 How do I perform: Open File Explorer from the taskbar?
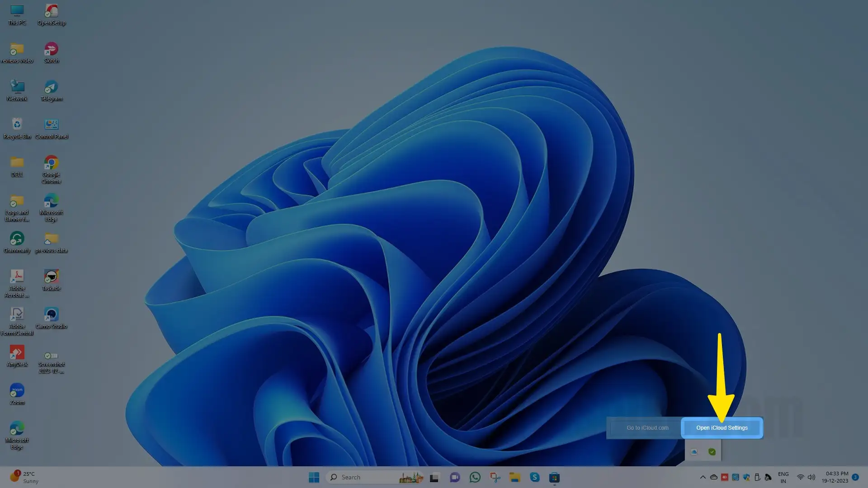[x=514, y=477]
